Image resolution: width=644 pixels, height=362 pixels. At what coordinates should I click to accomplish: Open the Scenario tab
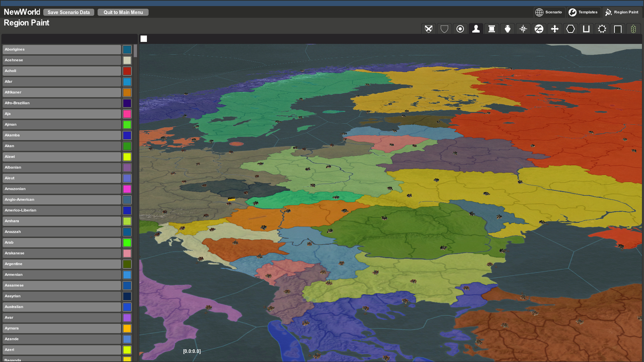(x=549, y=12)
